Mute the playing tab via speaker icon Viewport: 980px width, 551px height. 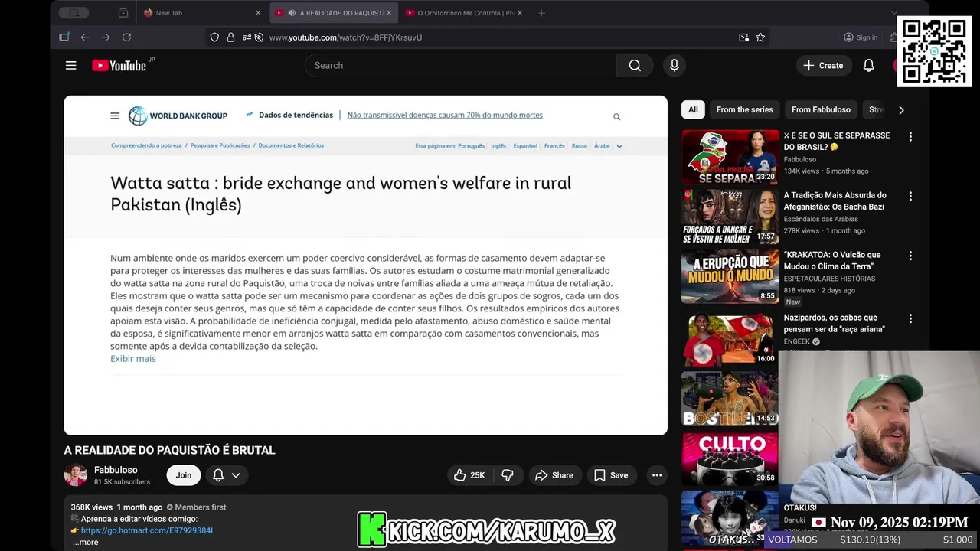click(292, 13)
